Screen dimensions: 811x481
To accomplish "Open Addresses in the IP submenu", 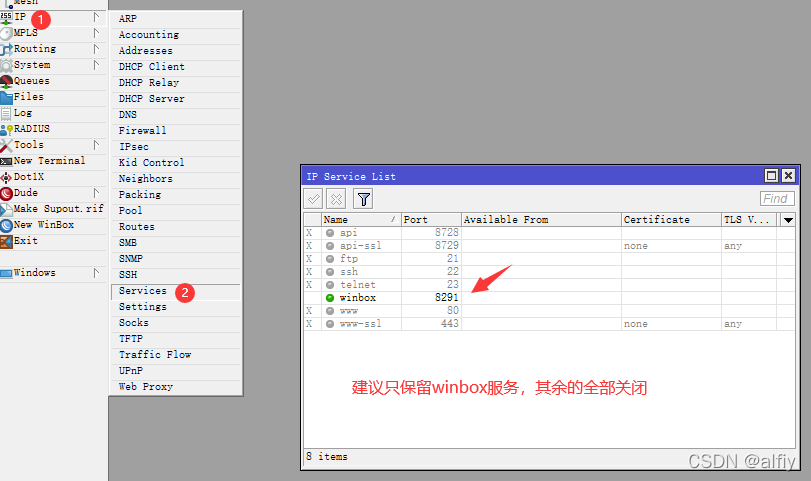I will [x=176, y=51].
